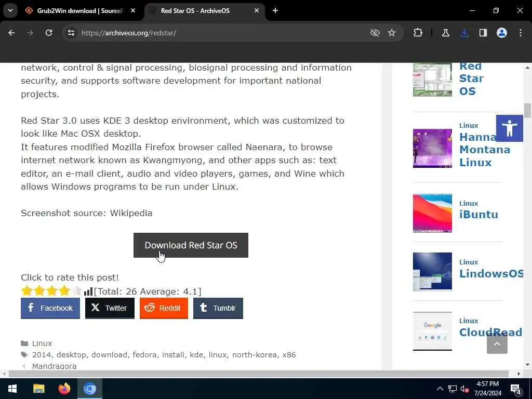The width and height of the screenshot is (532, 399).
Task: Share the post on Tumblr
Action: click(x=218, y=308)
